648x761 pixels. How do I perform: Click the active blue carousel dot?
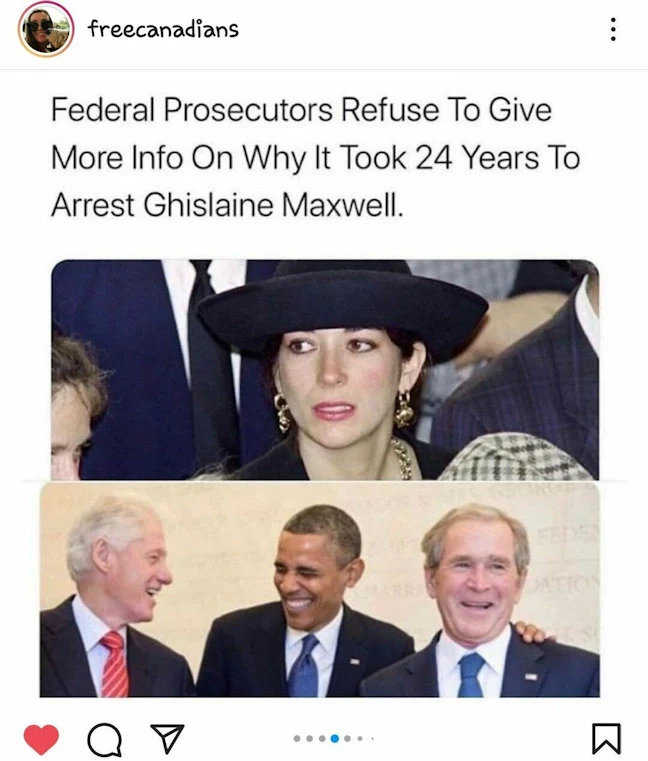point(334,739)
